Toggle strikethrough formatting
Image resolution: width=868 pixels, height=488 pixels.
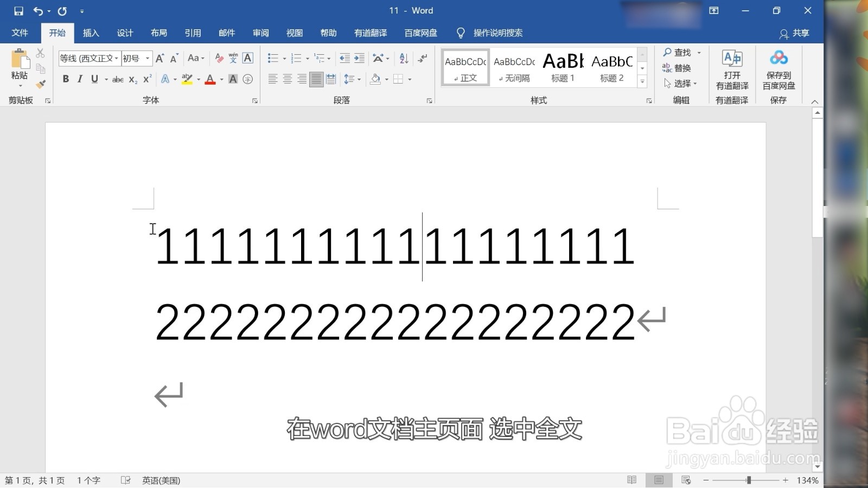(118, 79)
